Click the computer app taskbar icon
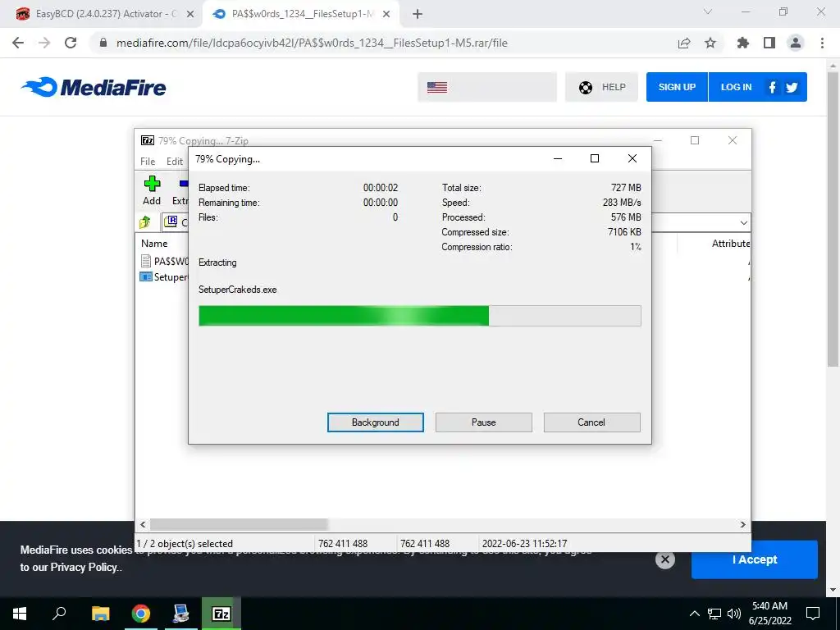 (181, 614)
